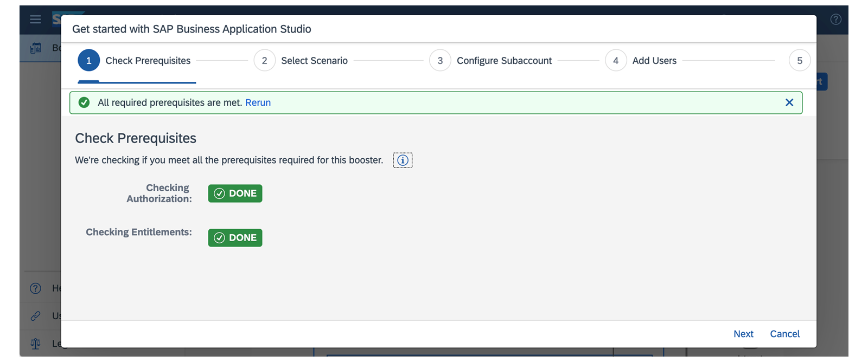
Task: Click the legal scales icon in sidebar
Action: click(35, 344)
